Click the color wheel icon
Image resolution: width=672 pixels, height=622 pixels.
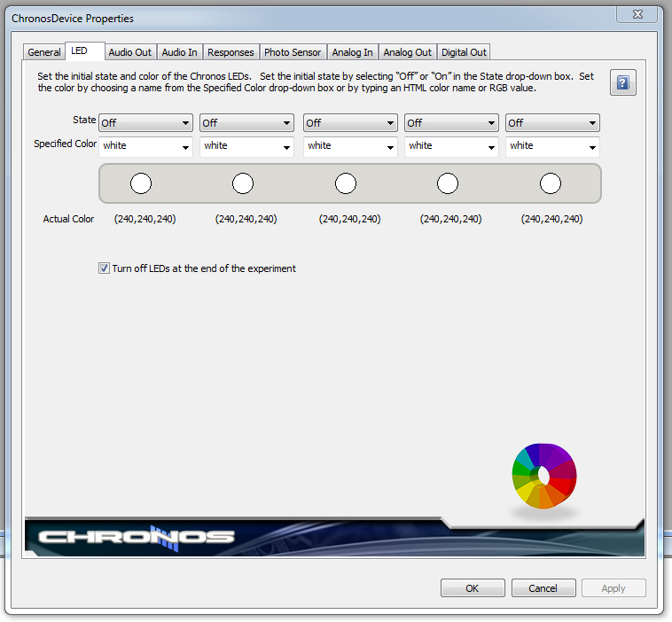[x=544, y=476]
